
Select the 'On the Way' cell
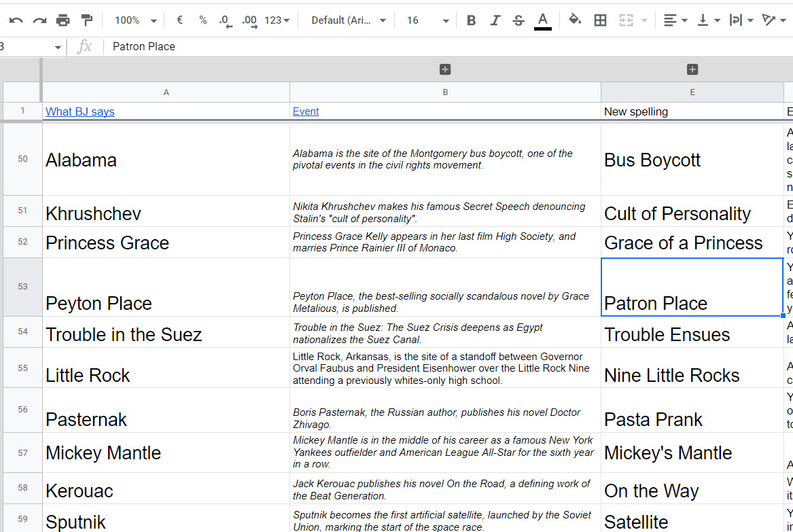(692, 489)
